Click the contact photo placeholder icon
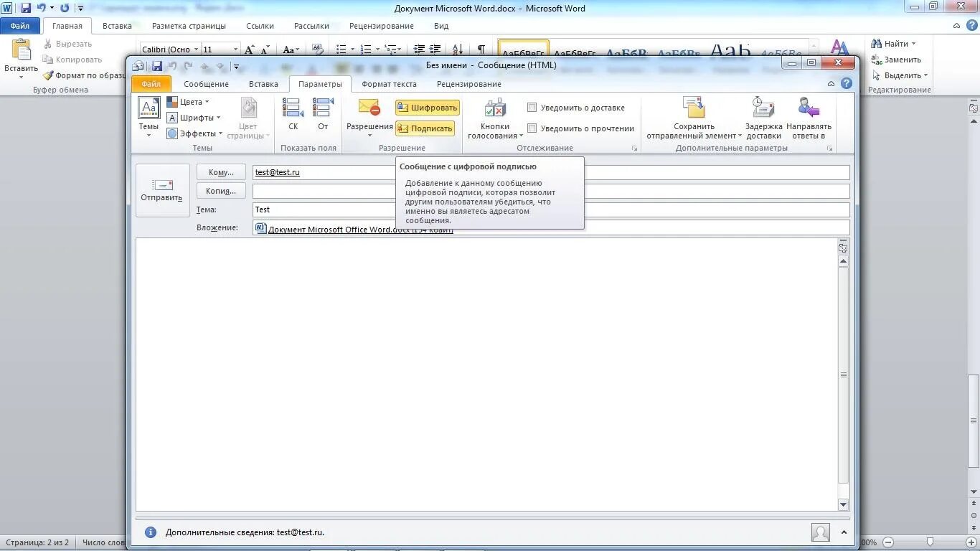The height and width of the screenshot is (551, 980). pyautogui.click(x=821, y=532)
